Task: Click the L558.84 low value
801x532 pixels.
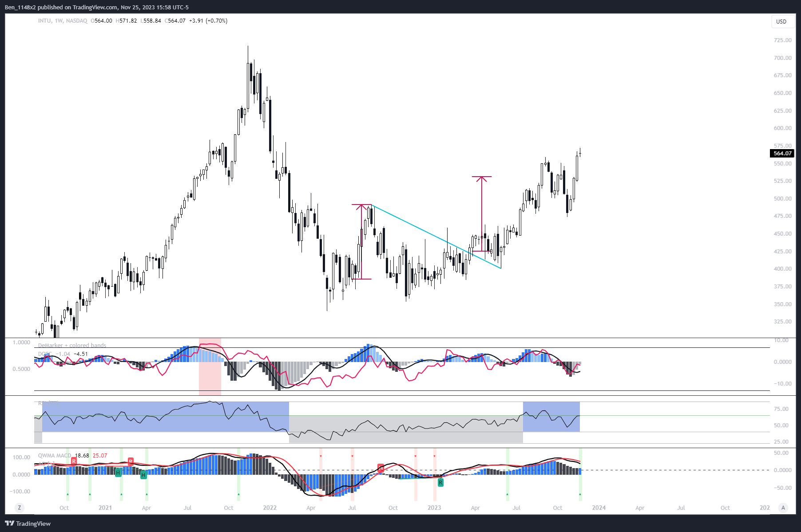Action: click(151, 21)
